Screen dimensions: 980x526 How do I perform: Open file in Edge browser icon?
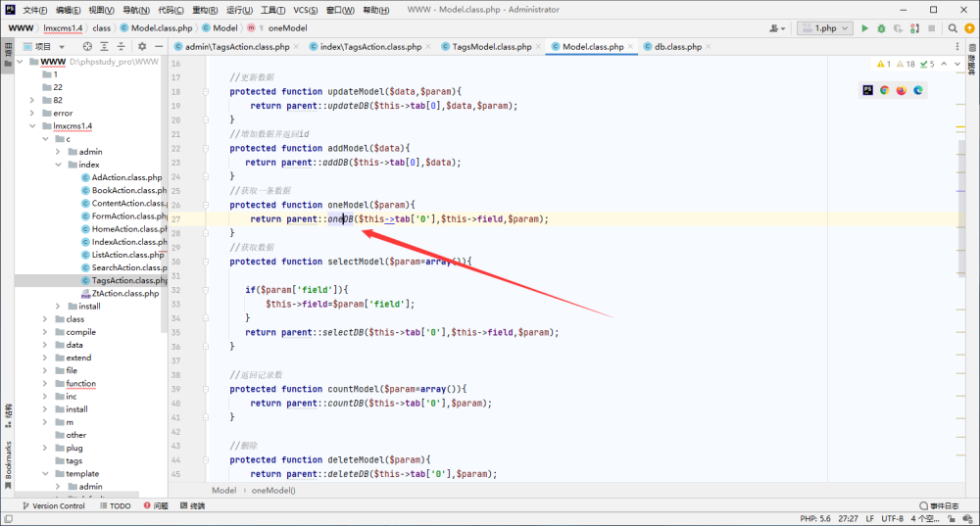pyautogui.click(x=918, y=90)
